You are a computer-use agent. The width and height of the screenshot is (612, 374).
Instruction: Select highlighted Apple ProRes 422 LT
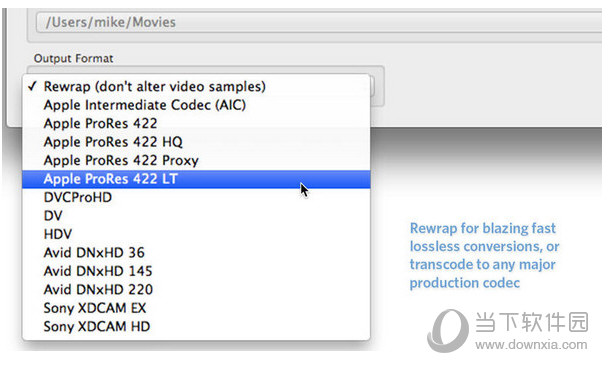click(x=196, y=179)
